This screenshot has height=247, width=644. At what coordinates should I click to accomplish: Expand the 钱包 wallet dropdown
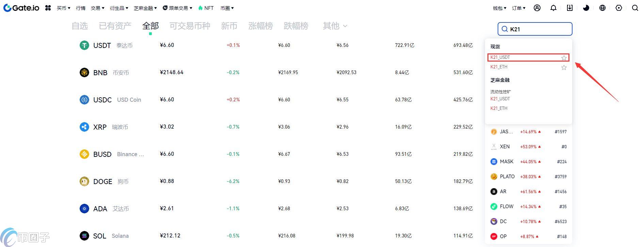pyautogui.click(x=499, y=8)
